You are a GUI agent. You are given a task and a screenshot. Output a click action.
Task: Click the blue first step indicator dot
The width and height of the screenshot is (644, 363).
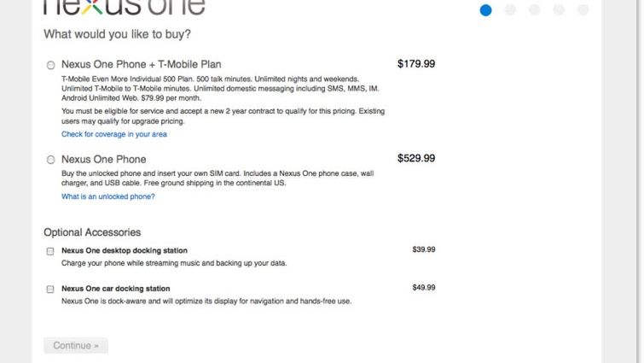click(486, 10)
